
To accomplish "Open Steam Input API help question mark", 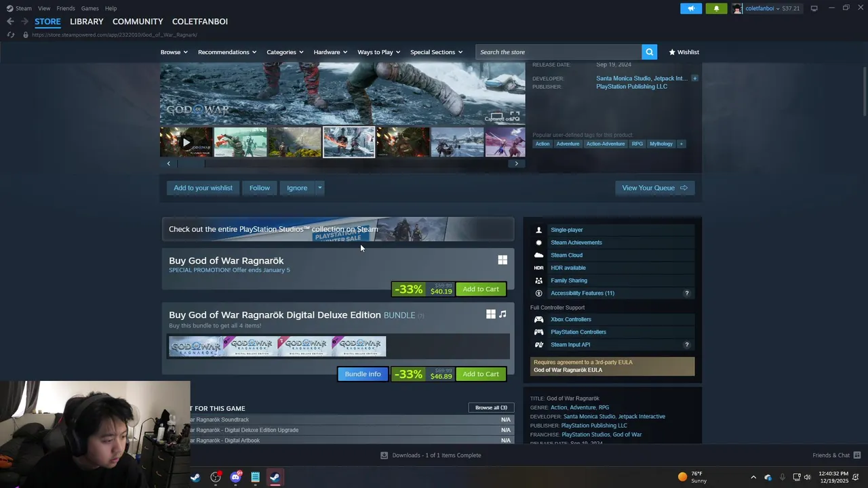I will [x=686, y=345].
